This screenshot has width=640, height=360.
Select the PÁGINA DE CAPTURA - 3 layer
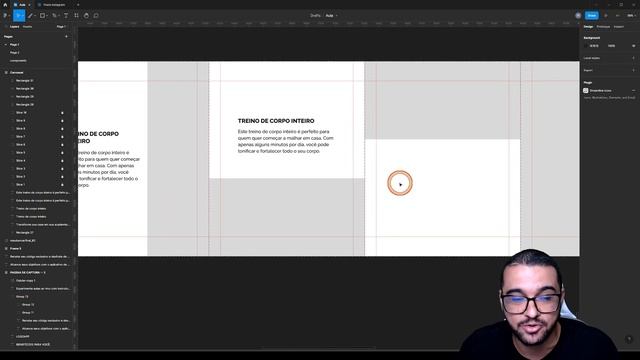coord(28,272)
